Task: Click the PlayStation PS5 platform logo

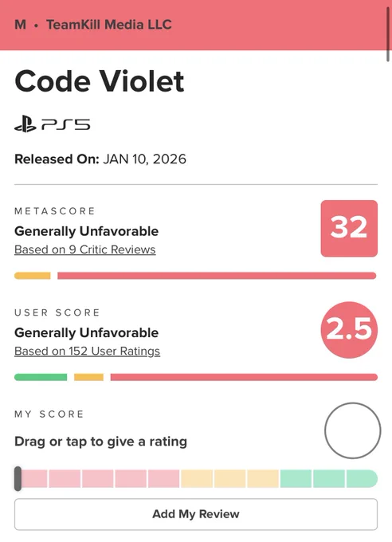Action: tap(53, 124)
